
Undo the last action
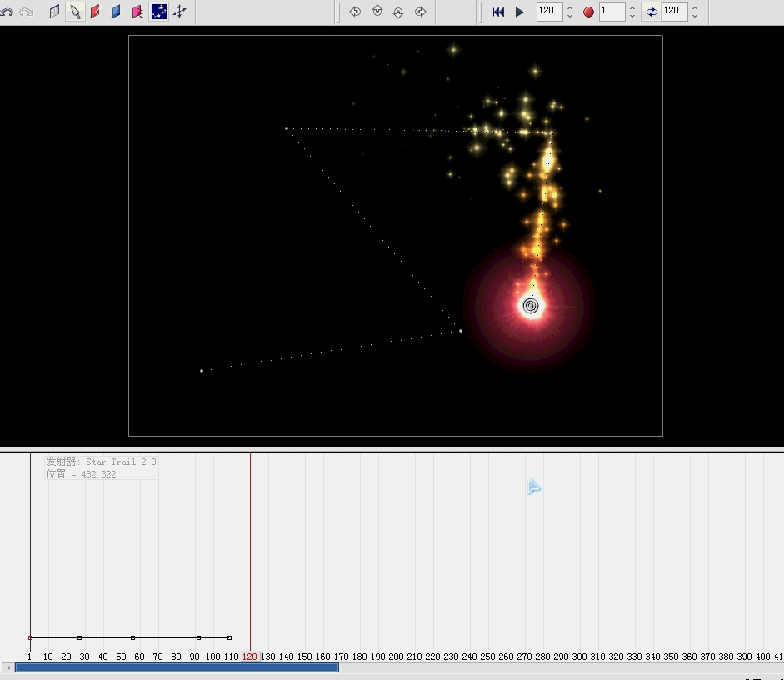tap(7, 12)
